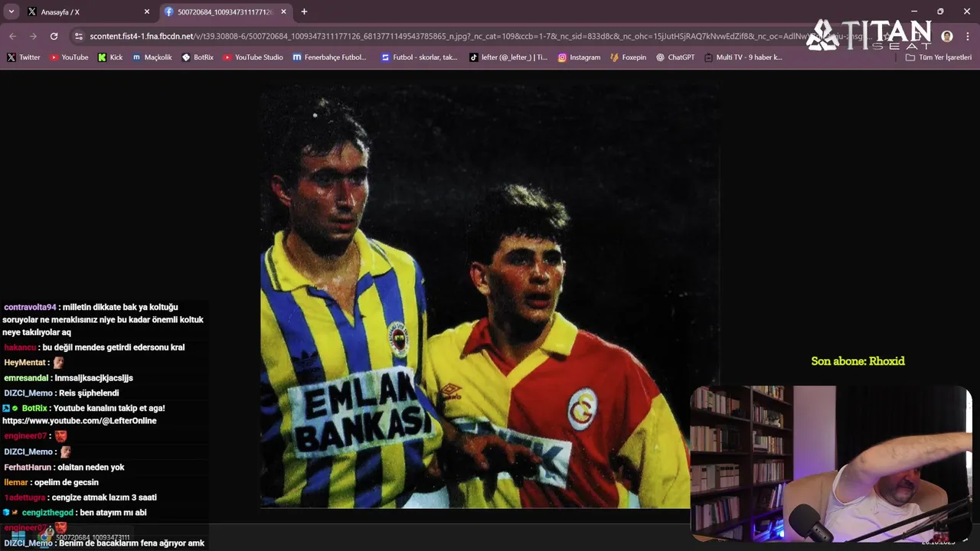Click chat username HeyMentat
980x551 pixels.
pos(25,363)
